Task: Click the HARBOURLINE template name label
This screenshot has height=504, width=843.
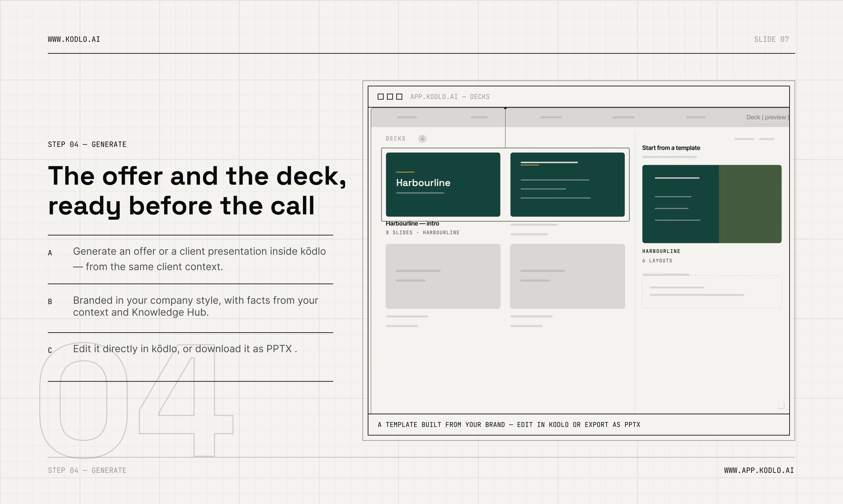Action: coord(661,251)
